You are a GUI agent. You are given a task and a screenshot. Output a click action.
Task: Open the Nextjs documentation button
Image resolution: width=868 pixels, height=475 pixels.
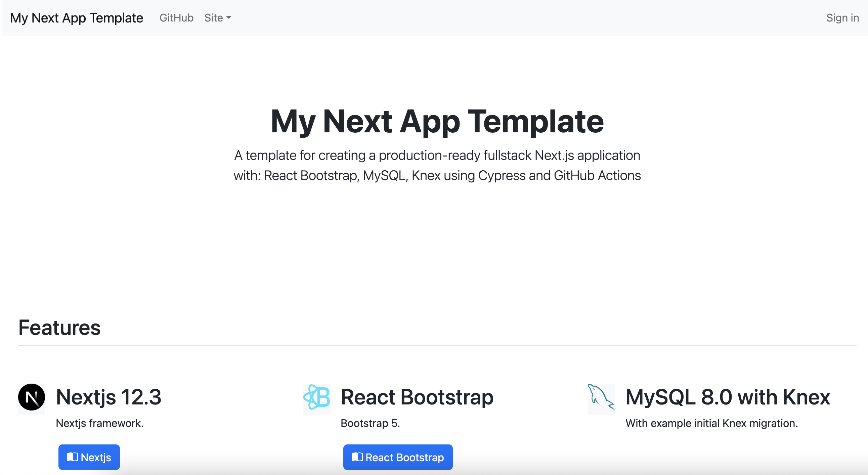89,457
